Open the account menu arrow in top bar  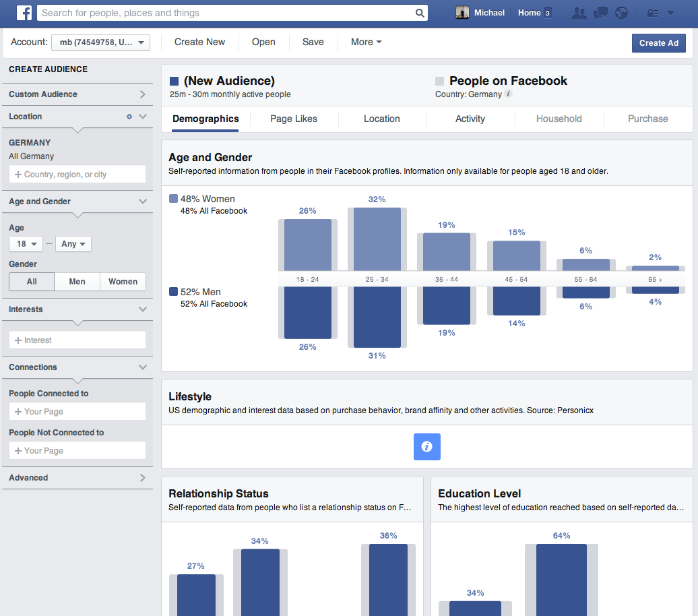(670, 13)
